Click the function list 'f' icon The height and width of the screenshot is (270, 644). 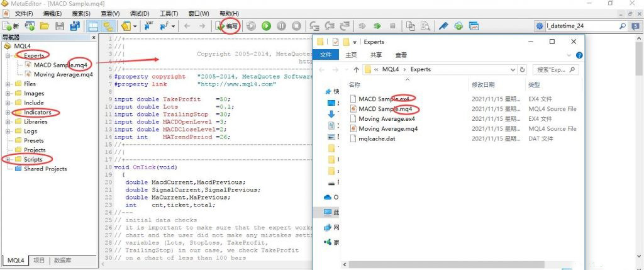click(x=164, y=26)
